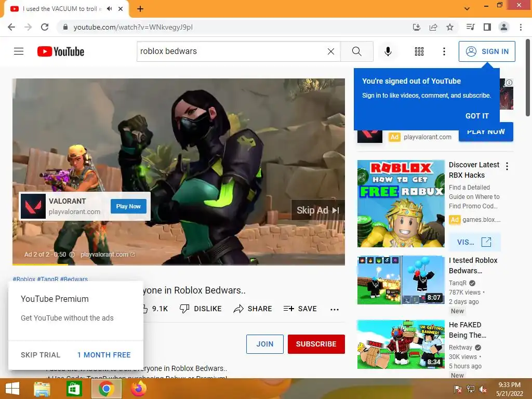Screen dimensions: 532x399
Task: Click the browser forward arrow
Action: click(28, 27)
